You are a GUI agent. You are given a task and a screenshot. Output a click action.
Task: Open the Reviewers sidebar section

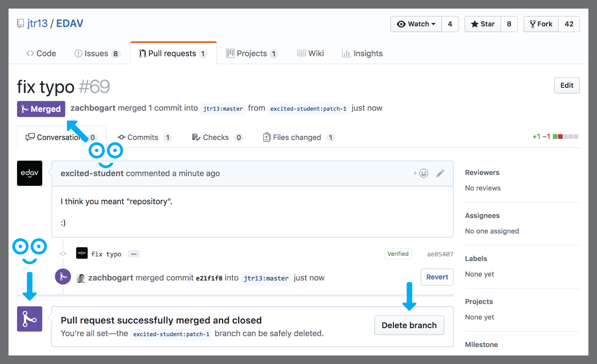pos(482,173)
